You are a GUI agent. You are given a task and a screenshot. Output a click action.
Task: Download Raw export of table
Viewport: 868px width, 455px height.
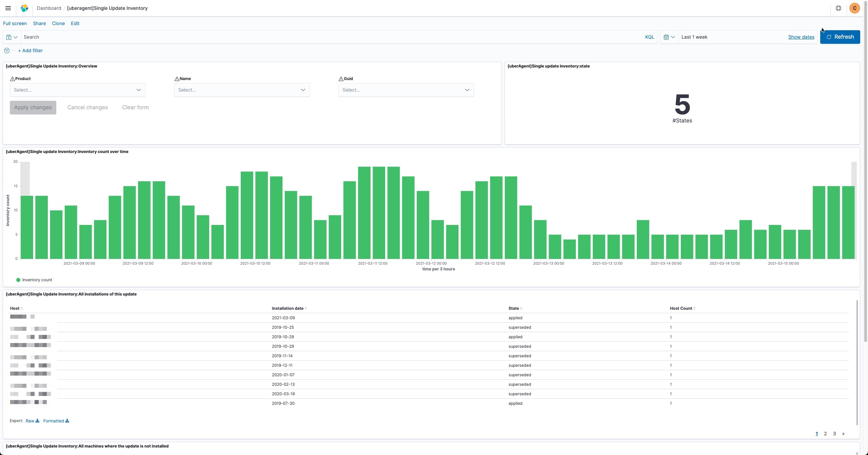[32, 421]
